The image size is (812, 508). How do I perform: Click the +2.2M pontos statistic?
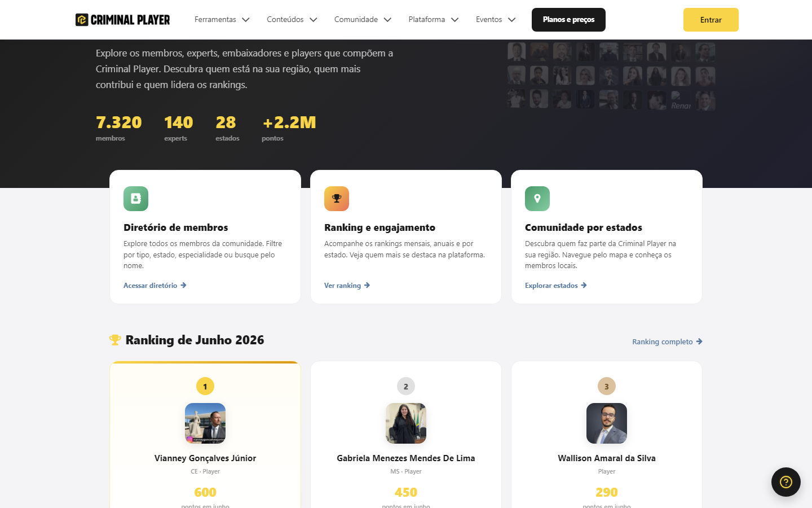pyautogui.click(x=289, y=128)
